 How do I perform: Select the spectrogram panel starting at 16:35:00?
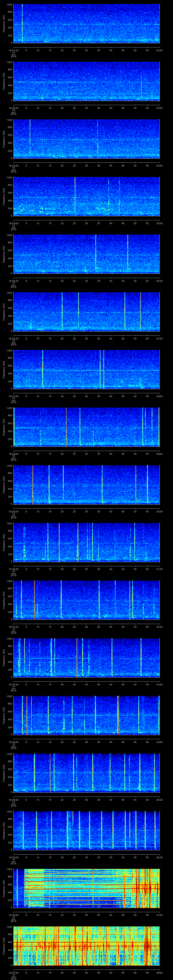[87, 831]
